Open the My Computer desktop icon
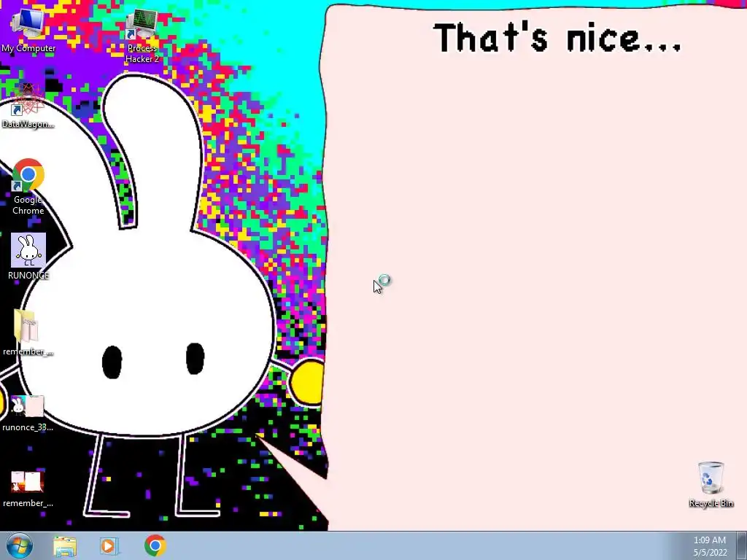 (28, 28)
